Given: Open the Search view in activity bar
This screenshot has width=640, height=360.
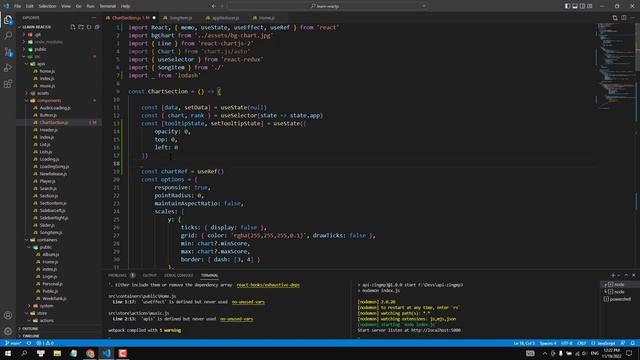Looking at the screenshot, I should (8, 36).
